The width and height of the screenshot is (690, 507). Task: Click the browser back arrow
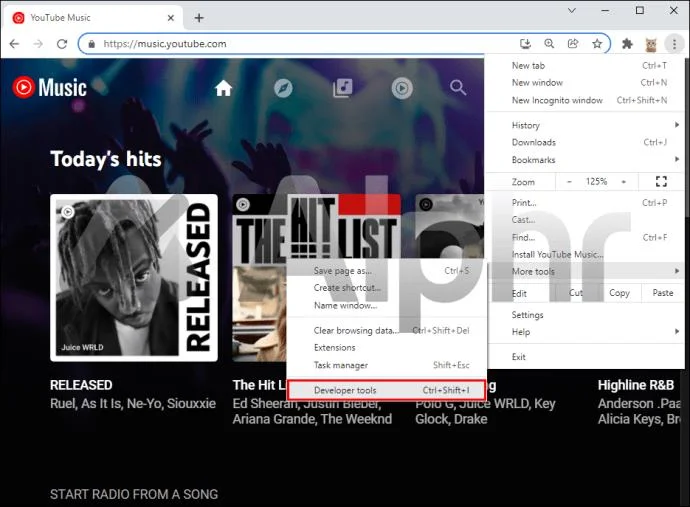pyautogui.click(x=15, y=44)
